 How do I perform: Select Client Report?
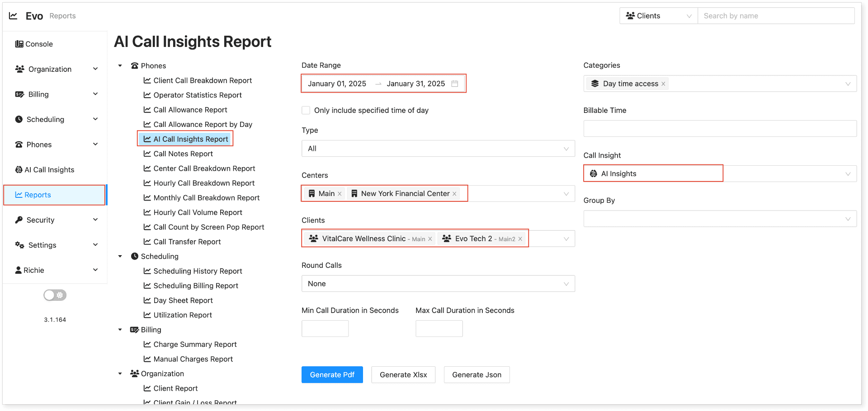pos(175,388)
